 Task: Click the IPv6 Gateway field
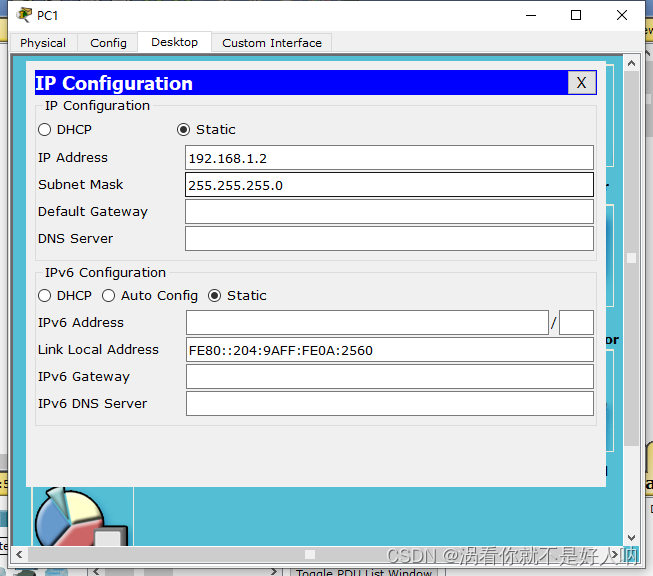pyautogui.click(x=390, y=377)
